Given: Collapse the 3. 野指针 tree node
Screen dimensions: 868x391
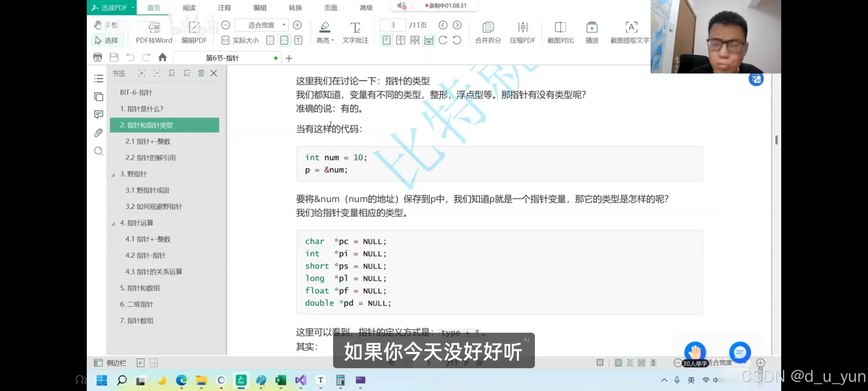Looking at the screenshot, I should tap(113, 175).
